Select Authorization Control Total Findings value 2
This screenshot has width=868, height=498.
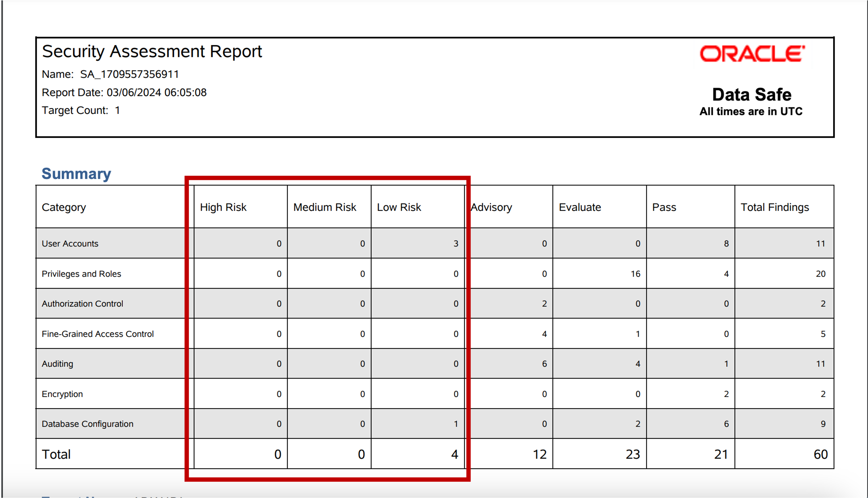pyautogui.click(x=823, y=304)
